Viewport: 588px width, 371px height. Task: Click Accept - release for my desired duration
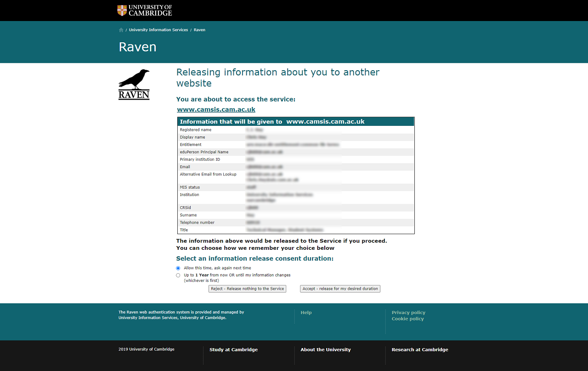(x=340, y=289)
